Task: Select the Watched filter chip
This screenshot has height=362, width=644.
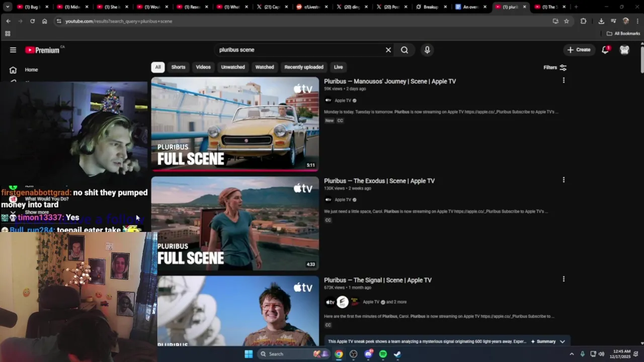Action: pyautogui.click(x=265, y=67)
